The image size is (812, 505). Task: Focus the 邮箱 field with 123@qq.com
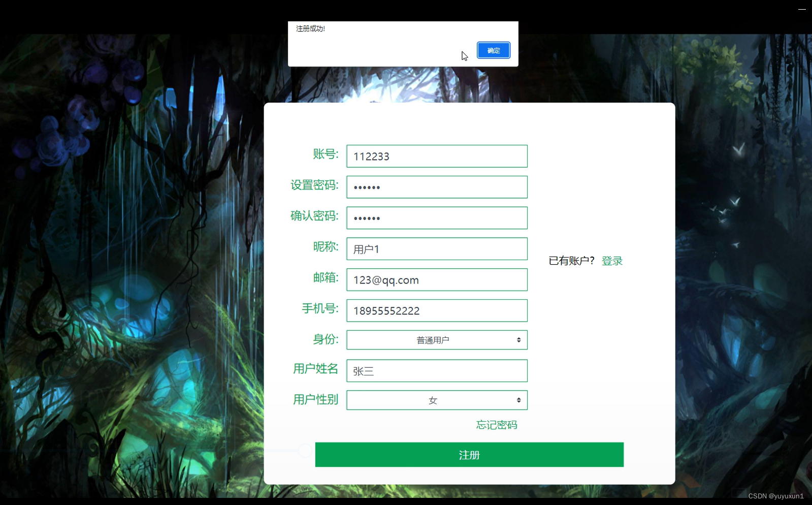click(437, 280)
